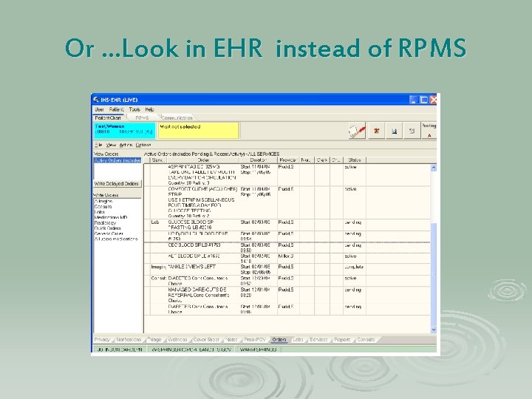The height and width of the screenshot is (399, 532).
Task: Open the Patient menu
Action: click(x=117, y=109)
